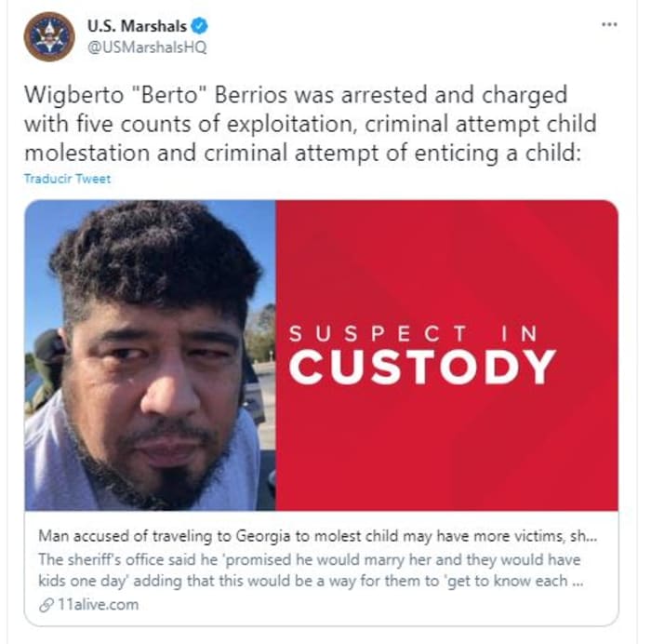Open the 11alive.com source link
Screen dimensions: 651x644
coord(98,605)
